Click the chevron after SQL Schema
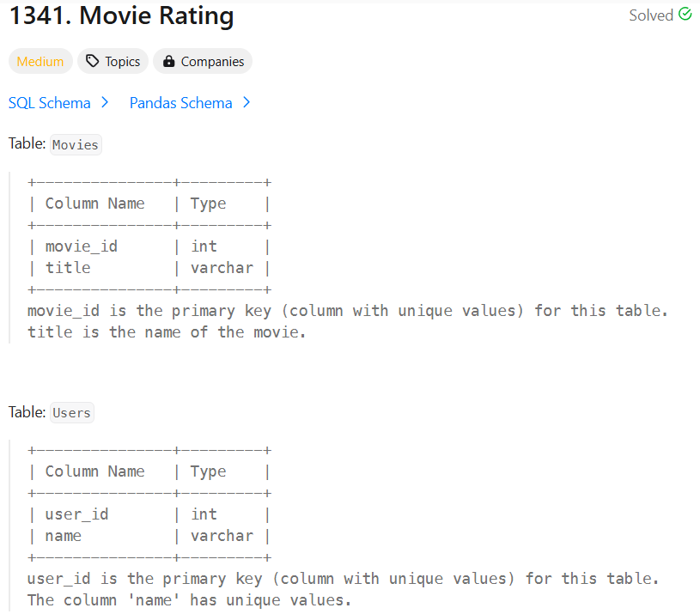This screenshot has width=700, height=614. (105, 102)
